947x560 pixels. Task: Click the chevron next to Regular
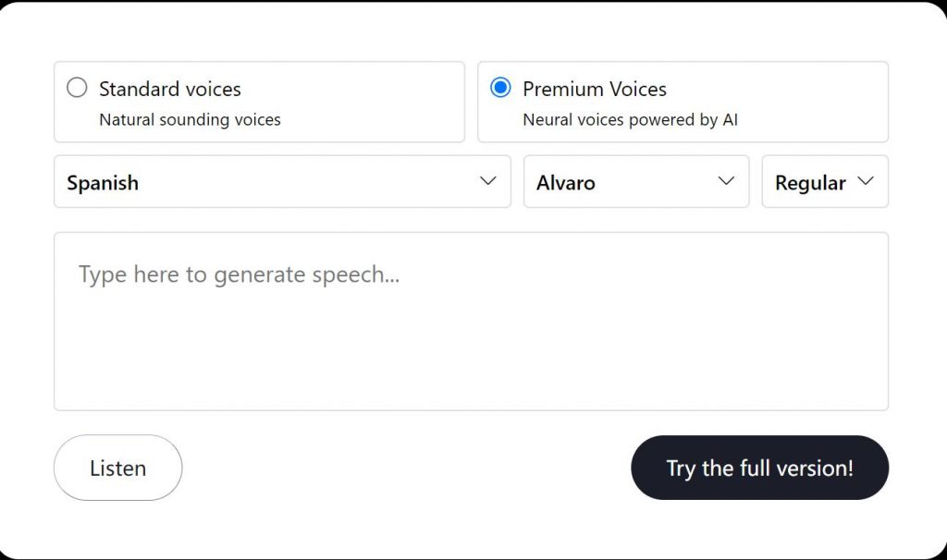pyautogui.click(x=867, y=182)
